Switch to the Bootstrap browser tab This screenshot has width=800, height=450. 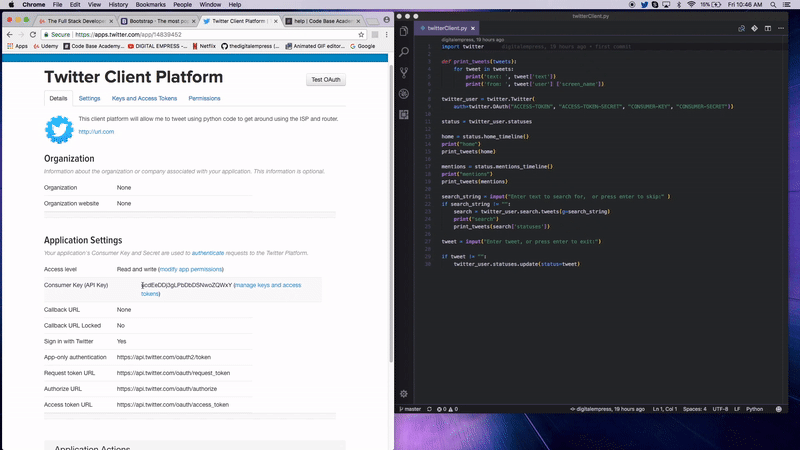pyautogui.click(x=159, y=21)
